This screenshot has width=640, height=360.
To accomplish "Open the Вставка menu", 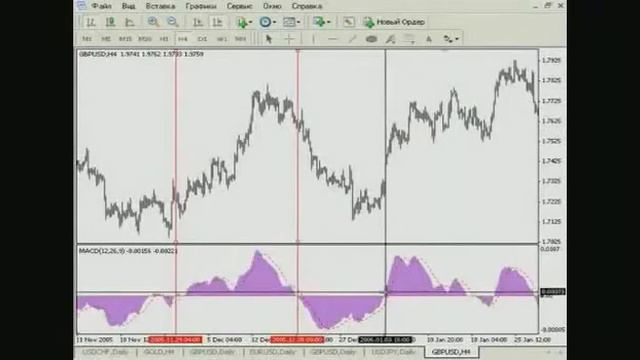I will (160, 6).
